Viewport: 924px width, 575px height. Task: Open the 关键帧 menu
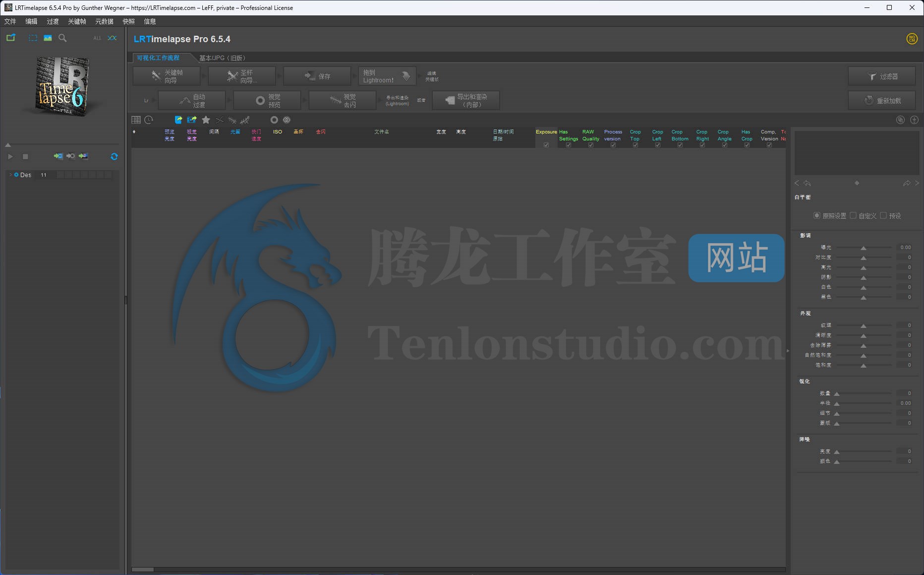click(77, 21)
